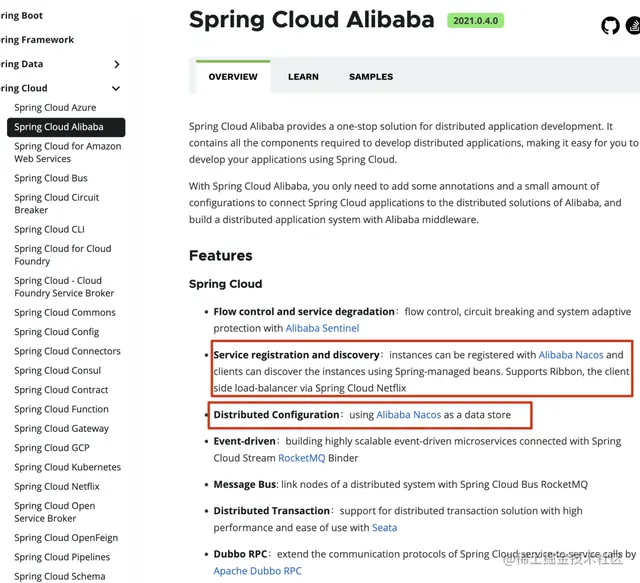Go to Spring Cloud Connectors
This screenshot has width=640, height=583.
[67, 351]
